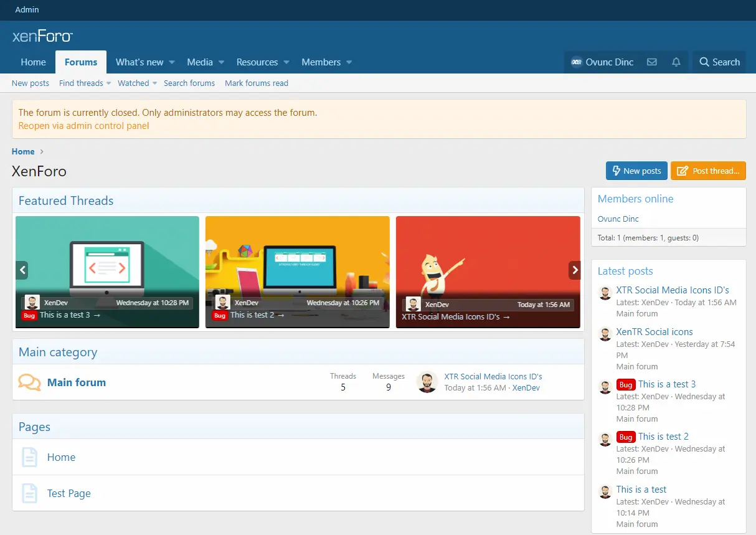Click This is test 2 title on featured card
This screenshot has height=535, width=756.
point(257,315)
